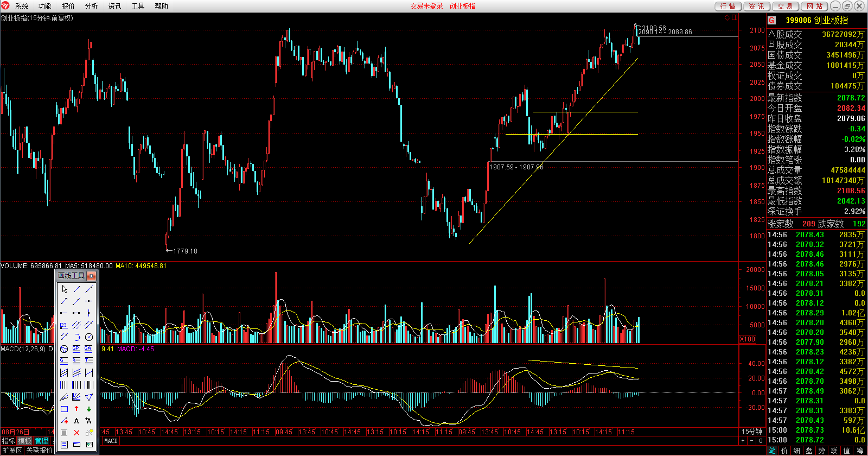Select the +A text annotation tool
The image size is (868, 456).
point(89,421)
